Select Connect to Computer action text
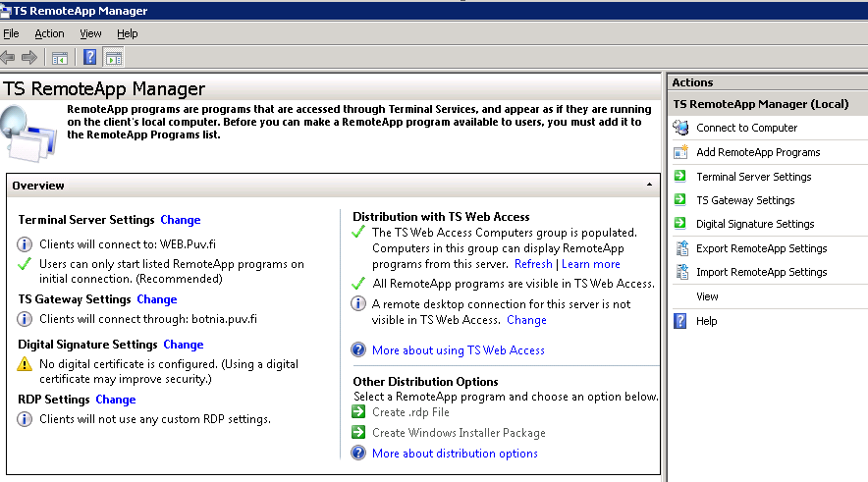 (747, 128)
